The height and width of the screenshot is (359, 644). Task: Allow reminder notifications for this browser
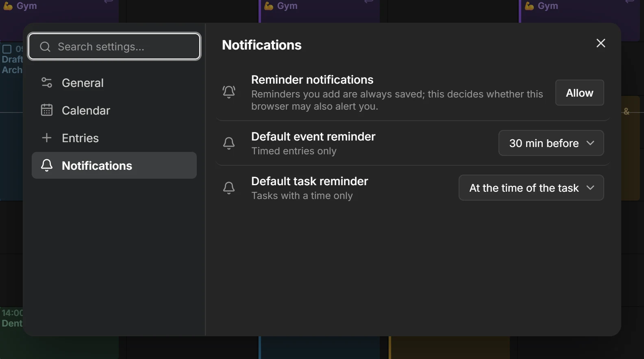click(579, 93)
